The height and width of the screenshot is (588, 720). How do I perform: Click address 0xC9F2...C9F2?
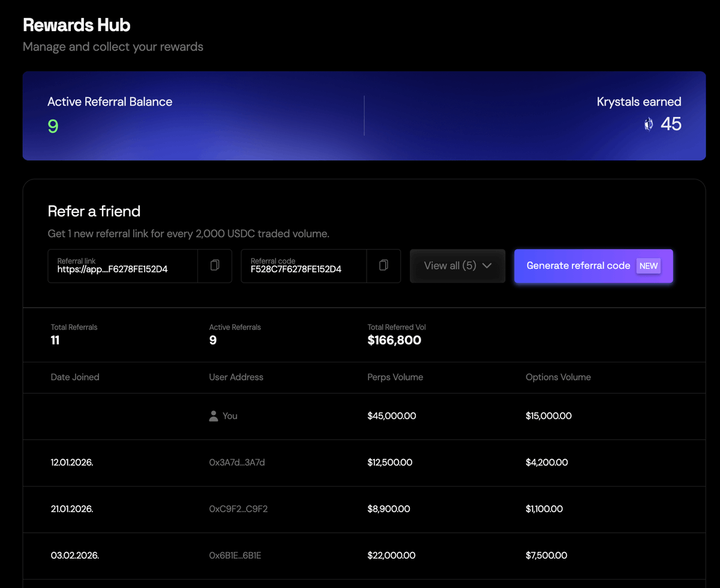[238, 509]
